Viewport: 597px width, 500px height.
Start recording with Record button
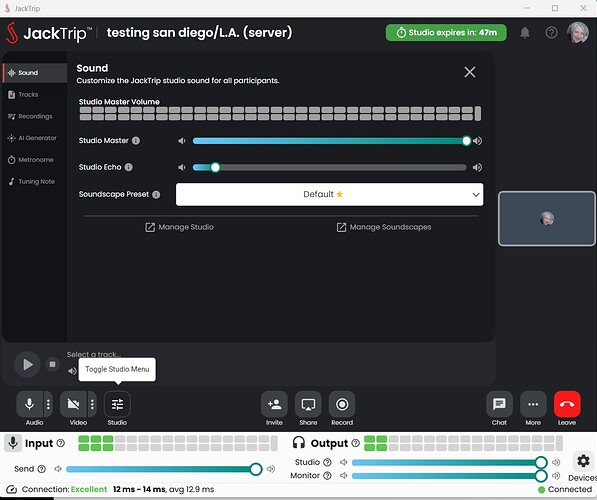pos(342,404)
